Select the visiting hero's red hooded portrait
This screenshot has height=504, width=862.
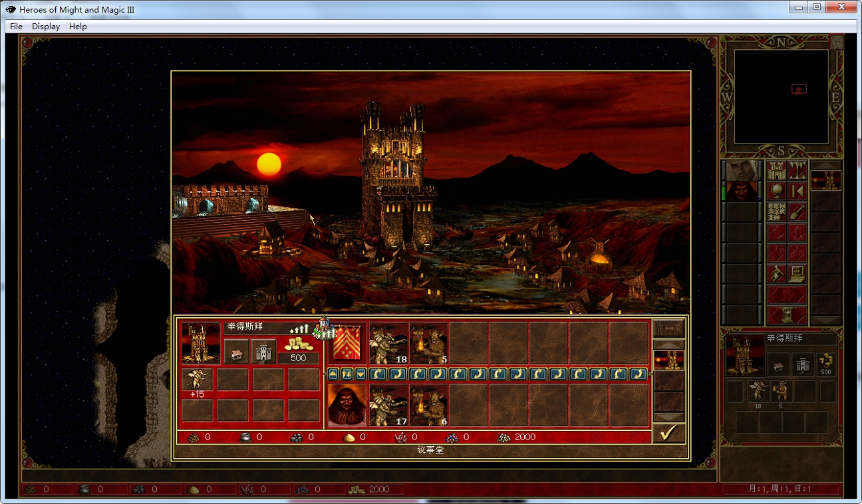(347, 405)
